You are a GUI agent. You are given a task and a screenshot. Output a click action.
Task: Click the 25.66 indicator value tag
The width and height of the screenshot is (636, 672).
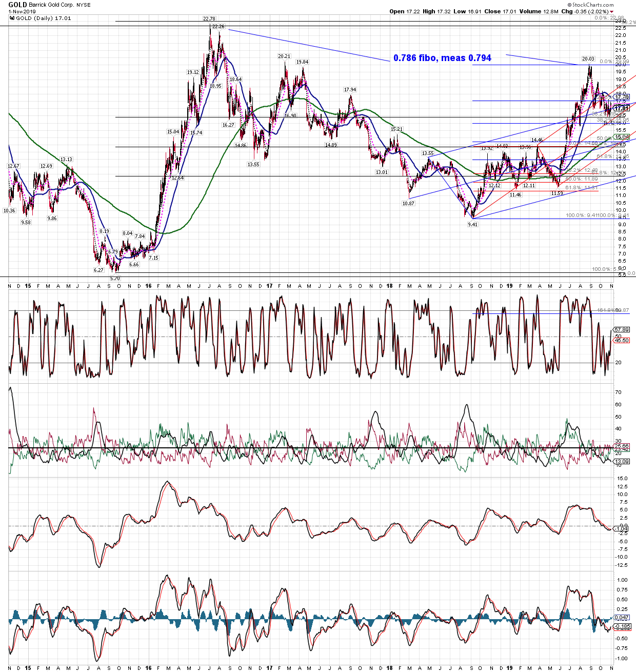coord(622,446)
